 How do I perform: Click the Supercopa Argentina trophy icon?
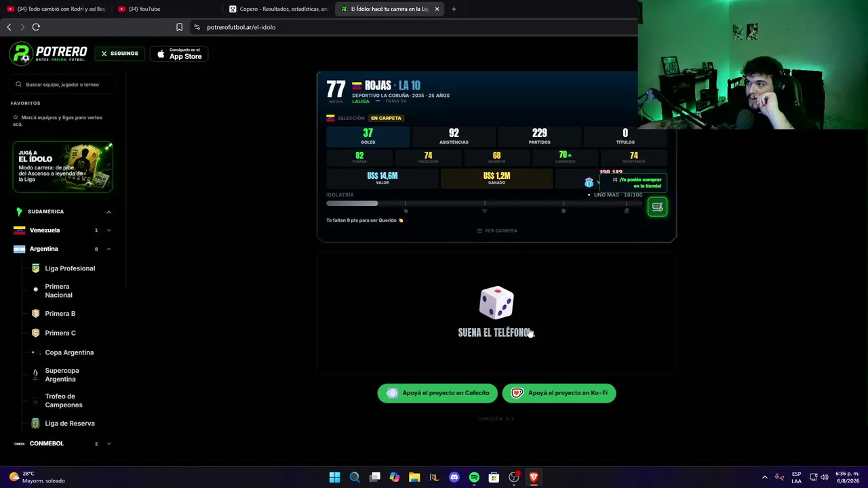35,375
